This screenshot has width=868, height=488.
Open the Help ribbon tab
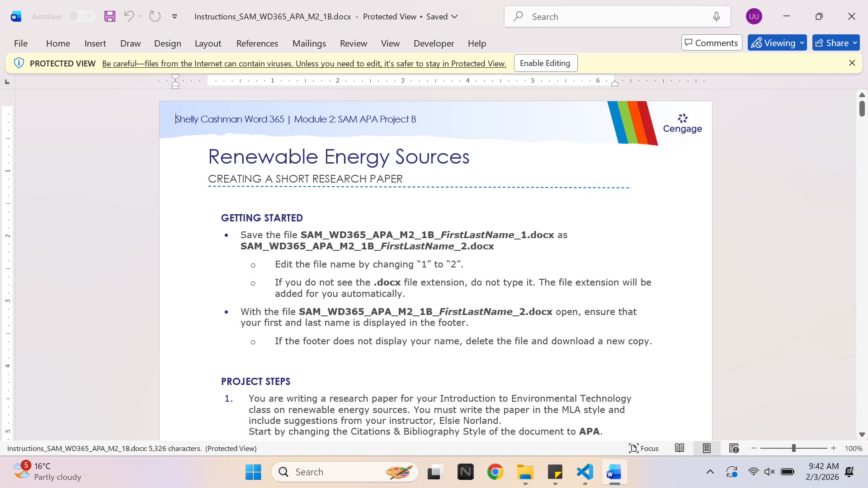tap(477, 43)
